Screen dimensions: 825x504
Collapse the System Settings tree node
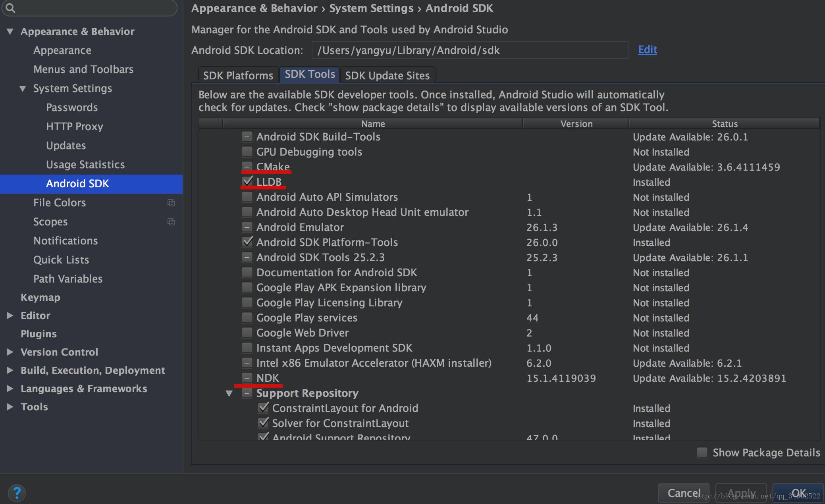(23, 88)
